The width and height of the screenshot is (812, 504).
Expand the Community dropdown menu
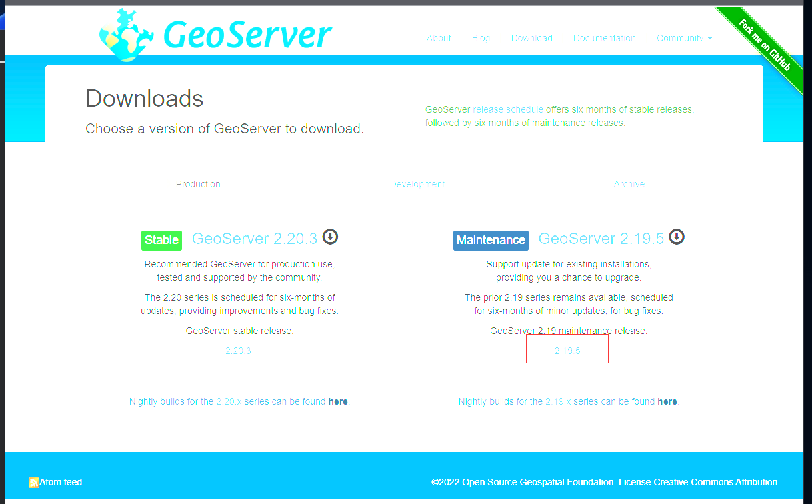(684, 38)
